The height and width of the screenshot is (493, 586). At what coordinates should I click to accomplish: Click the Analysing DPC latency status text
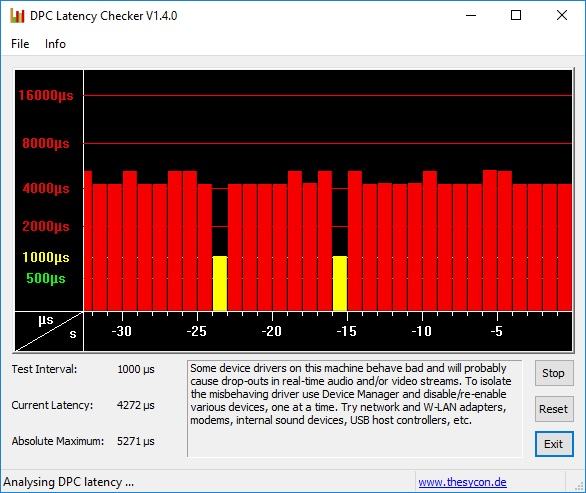click(x=68, y=482)
